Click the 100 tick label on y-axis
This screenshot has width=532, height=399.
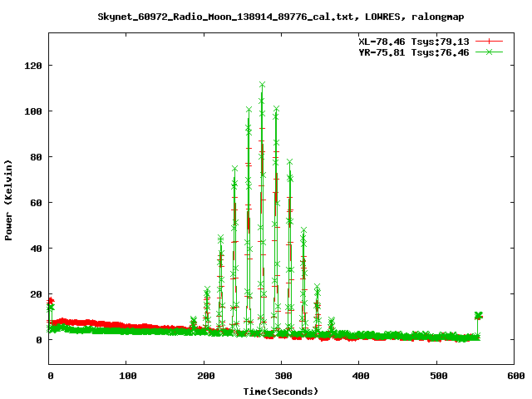(x=32, y=111)
